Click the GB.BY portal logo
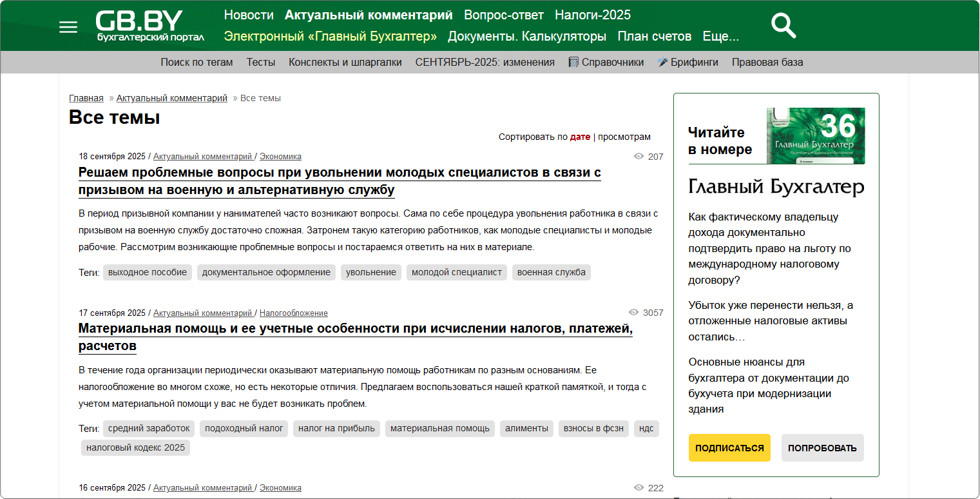Screen dimensions: 980x499 click(149, 26)
